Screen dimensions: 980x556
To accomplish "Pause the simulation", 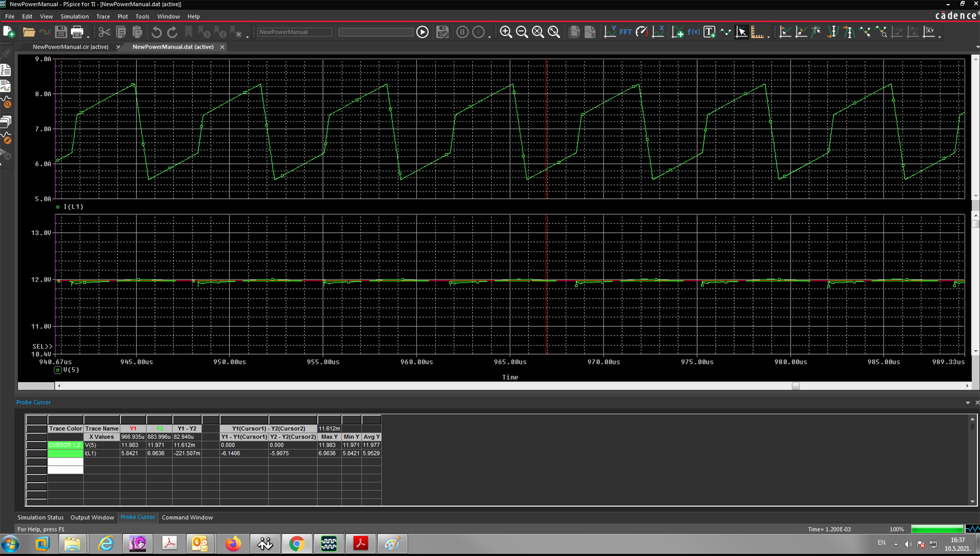I will [x=462, y=32].
